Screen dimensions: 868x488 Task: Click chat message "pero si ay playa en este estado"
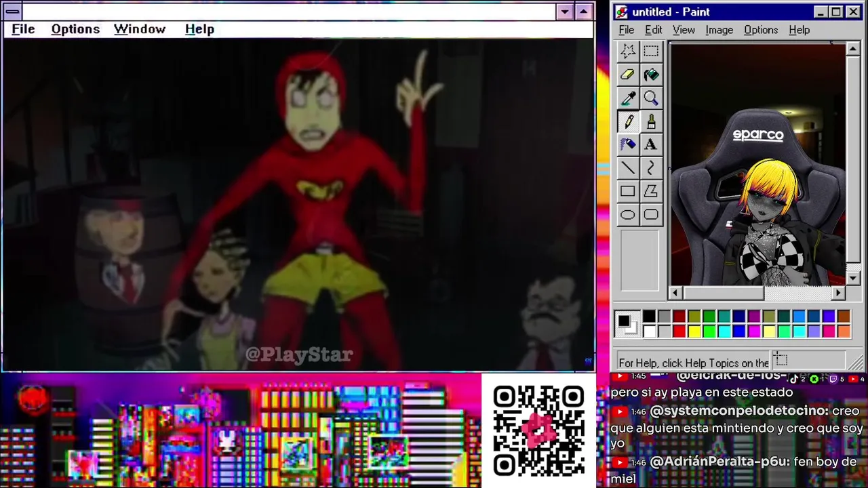pyautogui.click(x=701, y=392)
